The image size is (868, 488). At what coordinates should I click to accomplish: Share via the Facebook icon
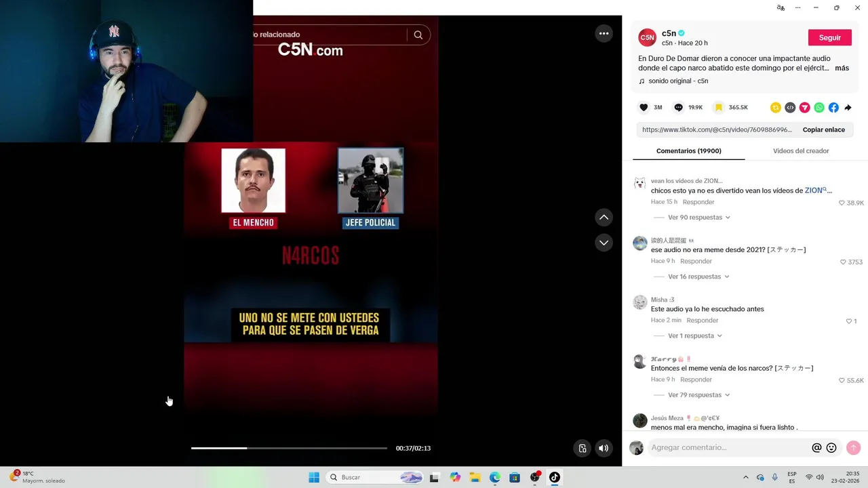833,108
